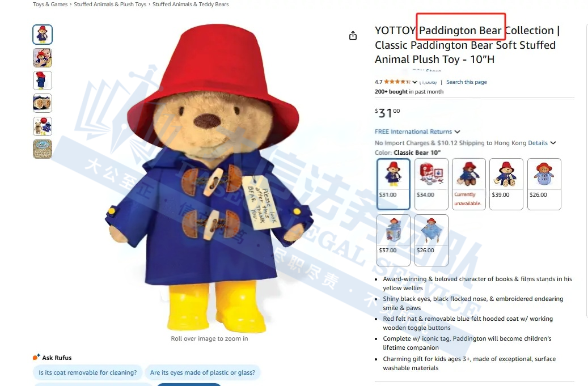View second thumbnail with child holding bear
Viewport: 588px width, 386px height.
point(43,58)
